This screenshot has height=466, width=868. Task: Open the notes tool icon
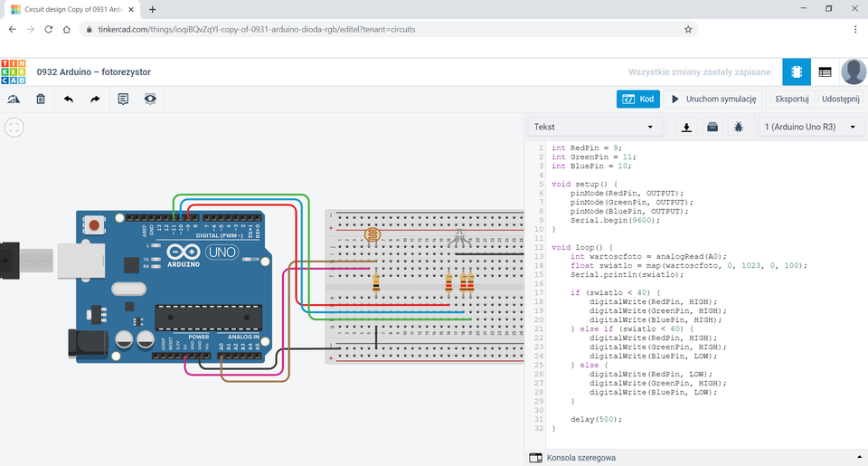coord(123,100)
